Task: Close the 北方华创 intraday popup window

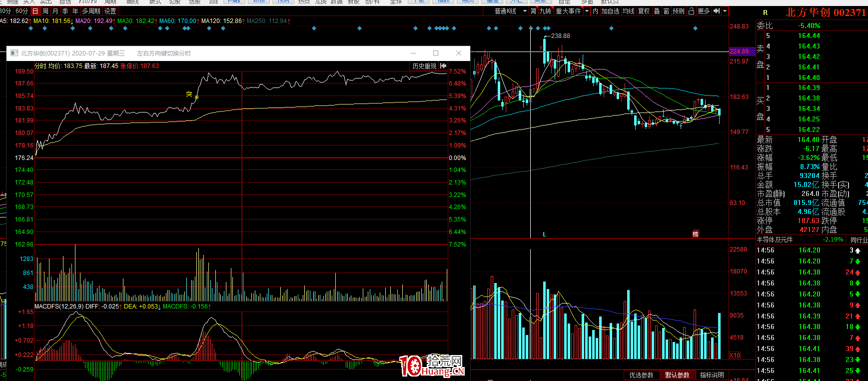Action: [x=459, y=53]
